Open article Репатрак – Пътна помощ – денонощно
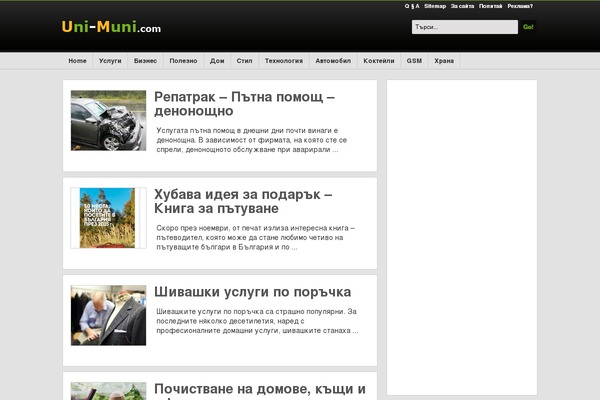 244,104
